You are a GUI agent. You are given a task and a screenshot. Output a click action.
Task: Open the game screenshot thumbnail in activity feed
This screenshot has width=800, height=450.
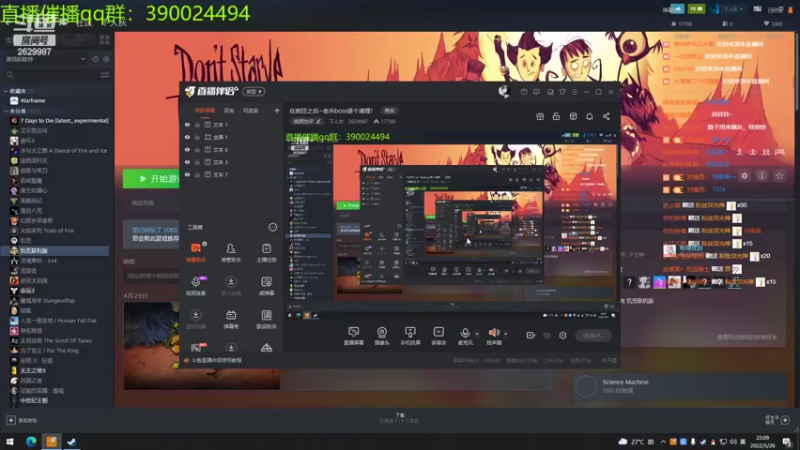202,346
